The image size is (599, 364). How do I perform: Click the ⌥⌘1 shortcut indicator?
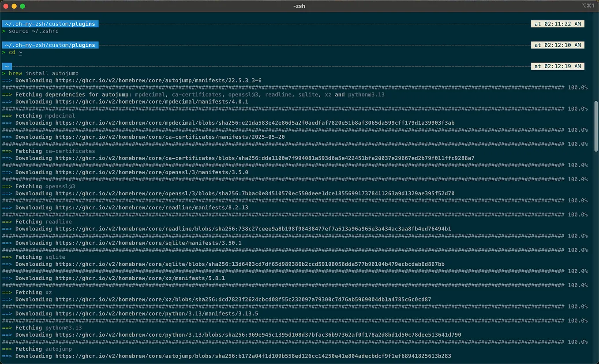pos(588,6)
